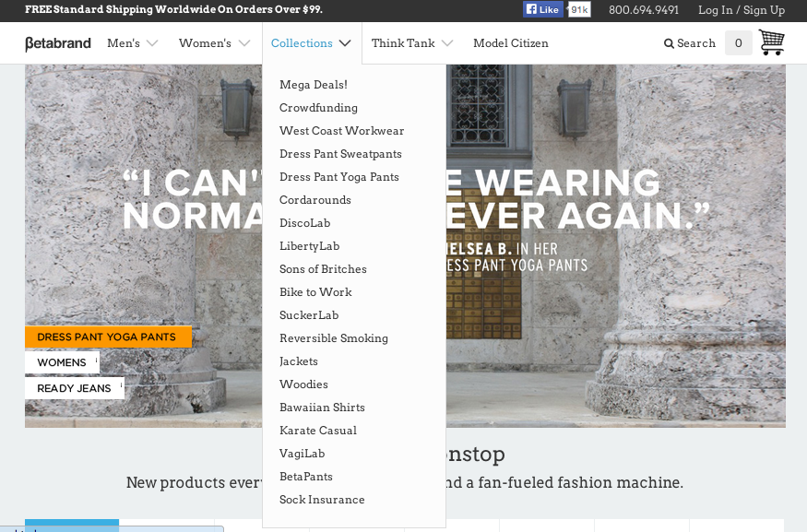Open the Woodies collection
This screenshot has width=807, height=532.
[303, 384]
